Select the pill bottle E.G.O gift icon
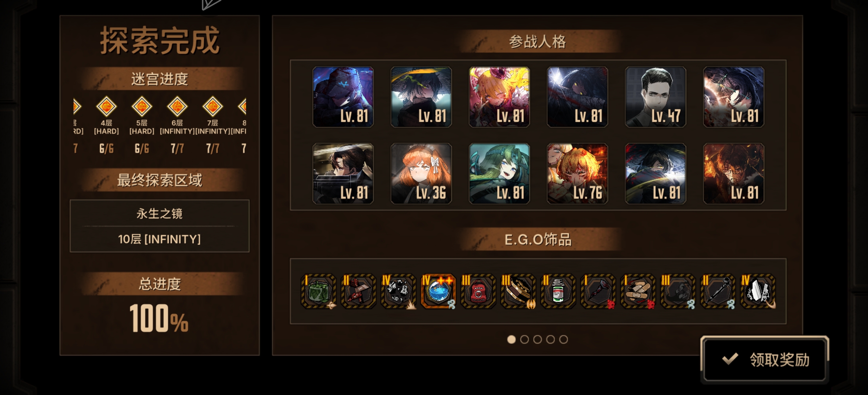The height and width of the screenshot is (395, 868). (558, 291)
